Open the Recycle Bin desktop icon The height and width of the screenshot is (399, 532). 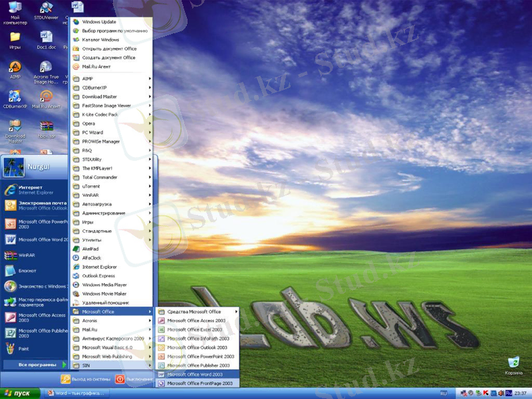513,362
